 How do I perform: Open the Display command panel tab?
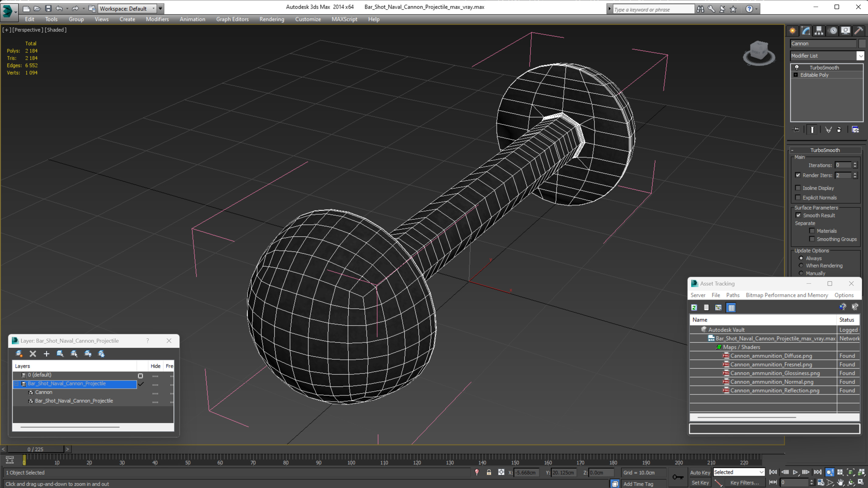pos(845,31)
